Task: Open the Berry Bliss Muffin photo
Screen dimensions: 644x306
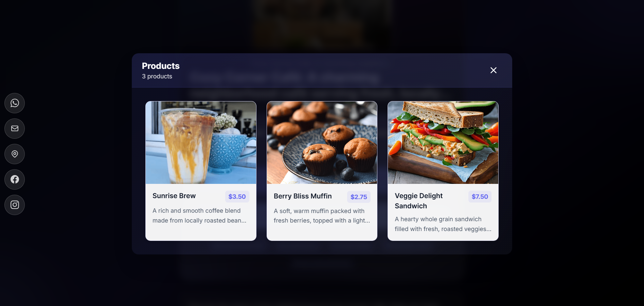Action: coord(322,142)
